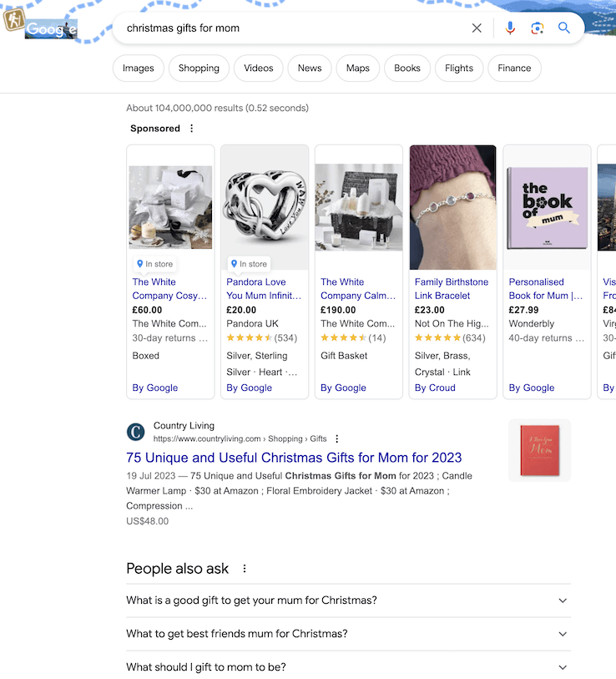Open the three-dot menu beside the Country Living URL
Image resolution: width=616 pixels, height=679 pixels.
click(x=337, y=439)
